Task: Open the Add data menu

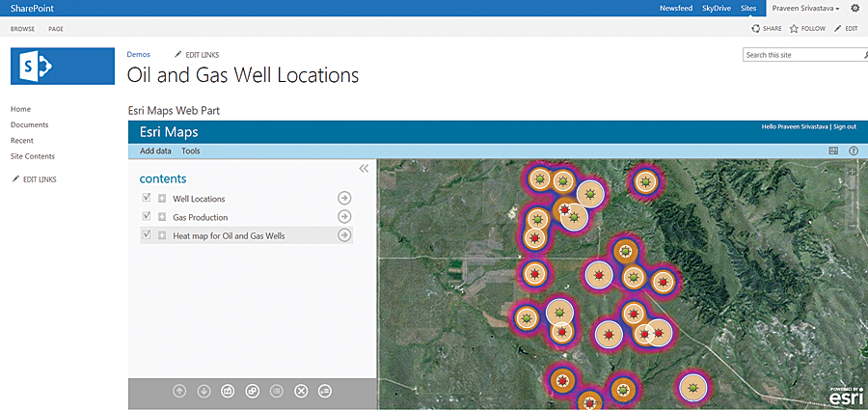Action: click(x=155, y=151)
